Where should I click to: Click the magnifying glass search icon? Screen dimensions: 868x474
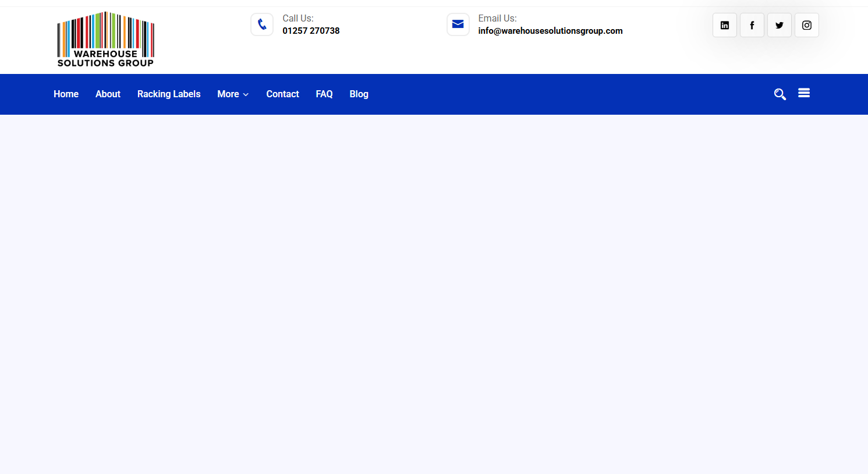780,94
